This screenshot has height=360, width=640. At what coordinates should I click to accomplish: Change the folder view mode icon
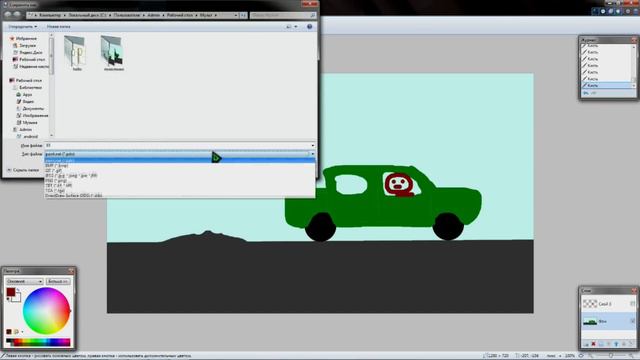point(289,27)
